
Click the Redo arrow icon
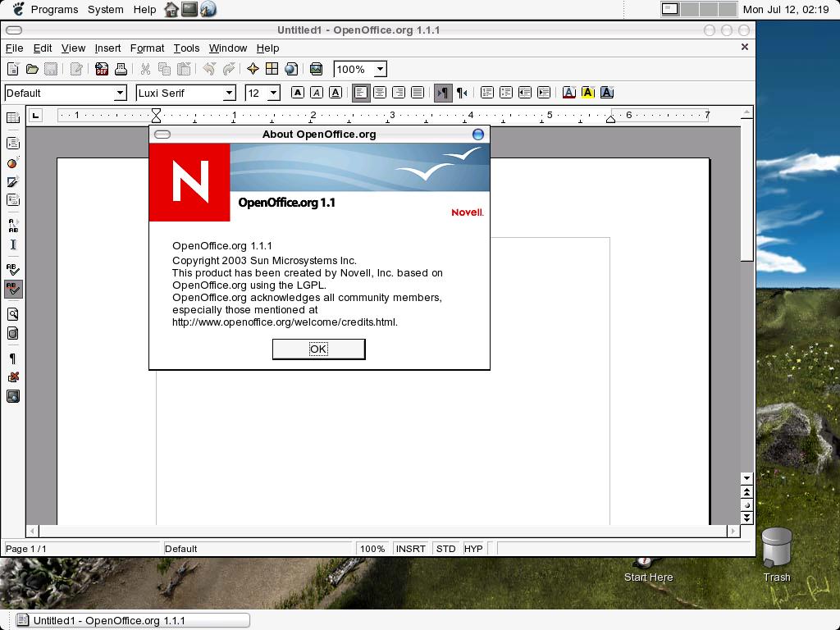point(228,69)
